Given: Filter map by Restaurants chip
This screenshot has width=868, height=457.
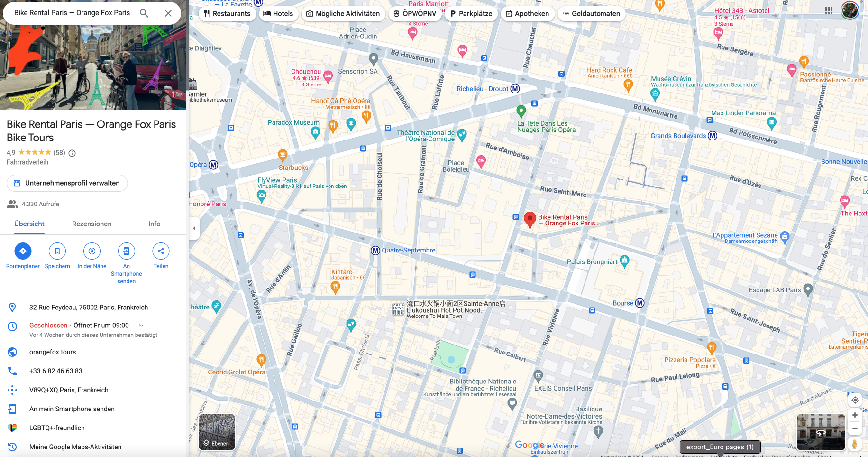Looking at the screenshot, I should coord(227,14).
